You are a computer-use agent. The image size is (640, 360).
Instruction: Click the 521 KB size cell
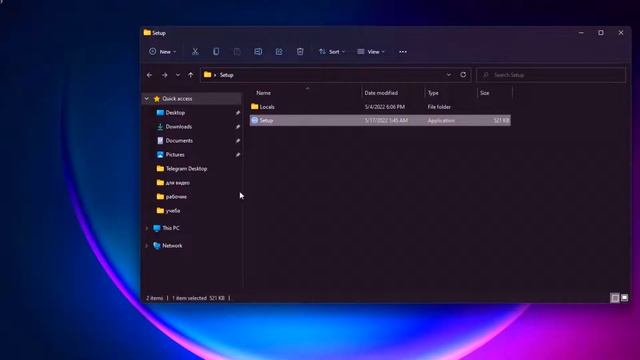[x=501, y=120]
